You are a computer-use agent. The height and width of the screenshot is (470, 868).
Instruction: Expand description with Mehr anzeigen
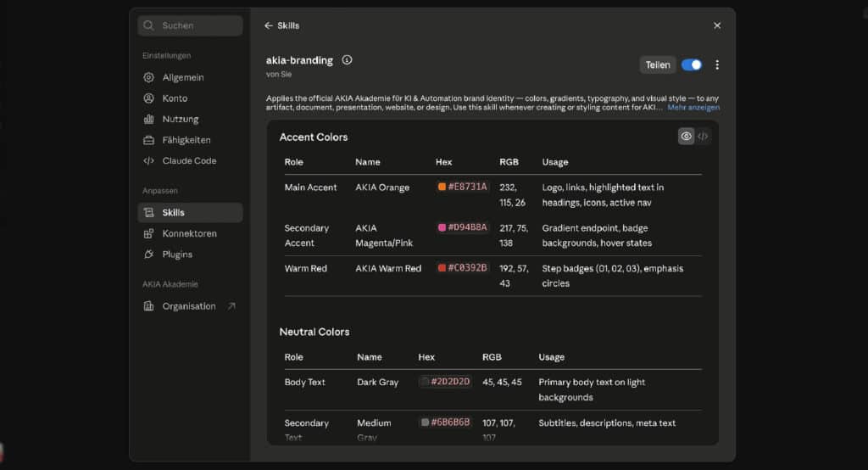pos(693,108)
